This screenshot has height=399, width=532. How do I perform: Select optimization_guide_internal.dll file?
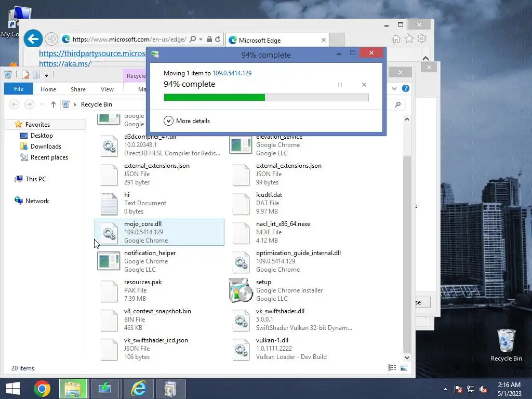point(292,261)
